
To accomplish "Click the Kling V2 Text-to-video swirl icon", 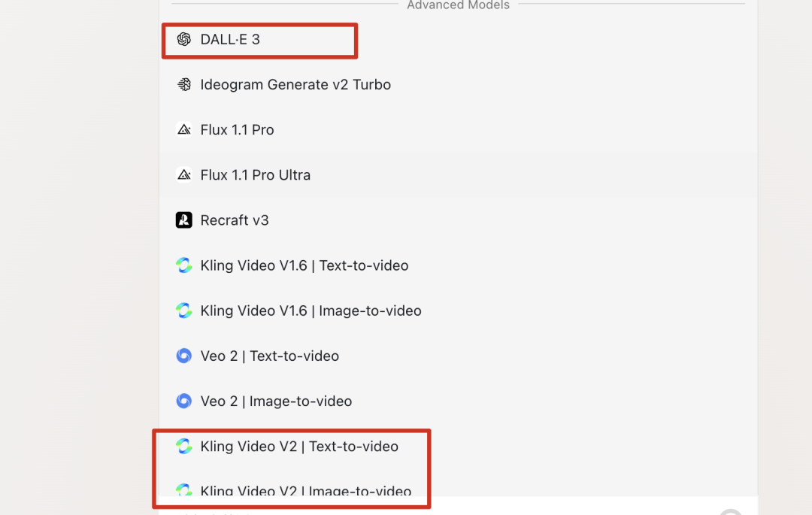I will tap(184, 446).
